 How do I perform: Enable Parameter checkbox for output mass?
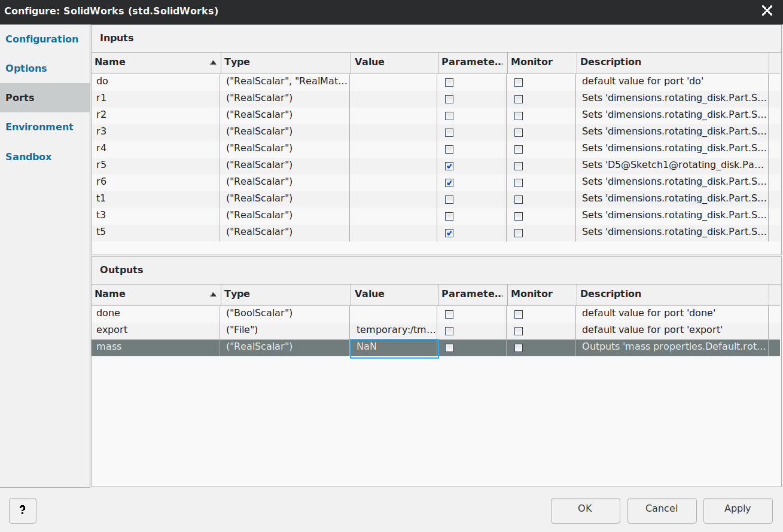coord(449,348)
